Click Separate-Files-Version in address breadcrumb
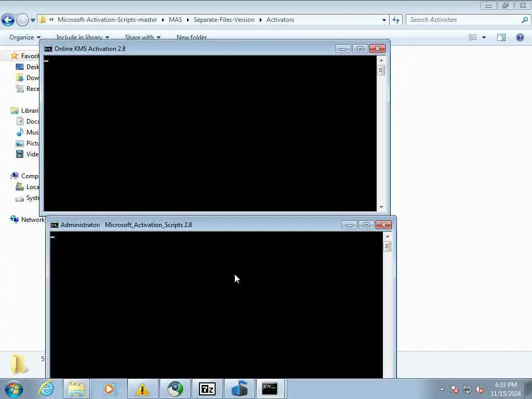The width and height of the screenshot is (532, 399). coord(224,20)
